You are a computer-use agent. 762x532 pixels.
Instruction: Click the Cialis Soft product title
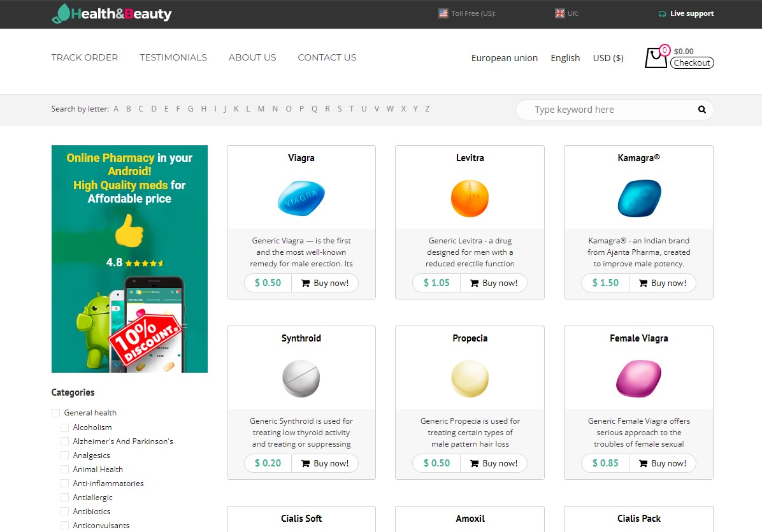301,519
